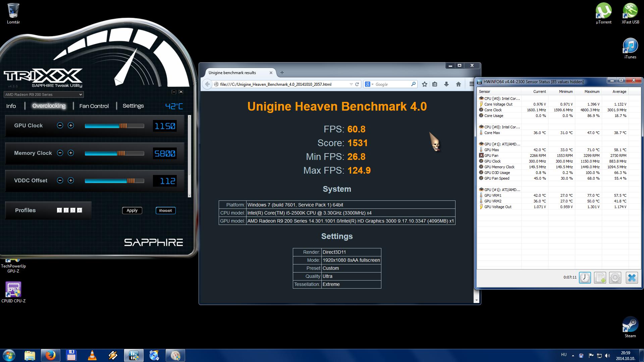Viewport: 644px width, 362px height.
Task: Open the iTunes desktop shortcut
Action: click(x=630, y=49)
